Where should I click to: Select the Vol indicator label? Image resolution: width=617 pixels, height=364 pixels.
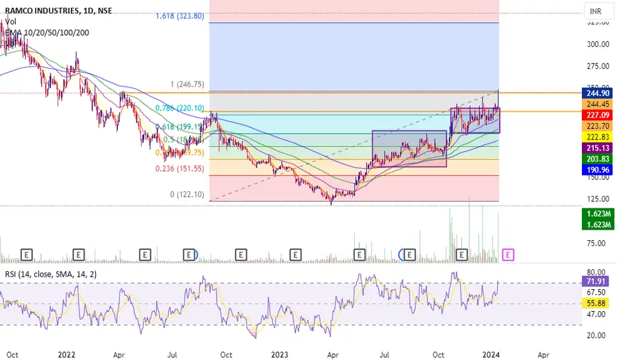point(11,22)
